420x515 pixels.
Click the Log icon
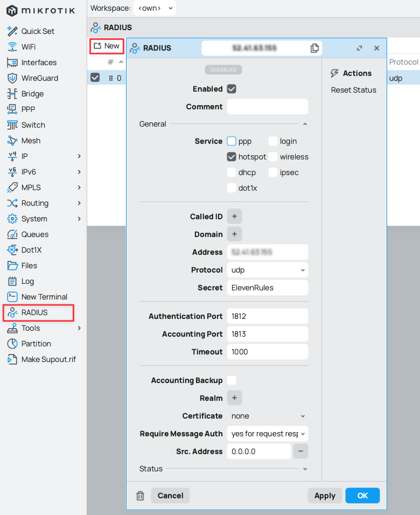pos(12,281)
